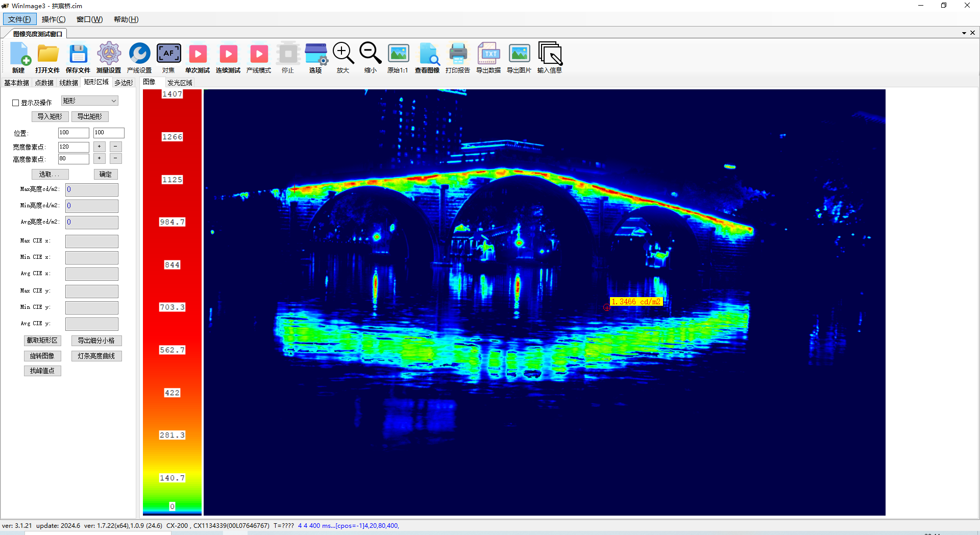Zoom out with 缩小 magnifier icon

click(371, 58)
